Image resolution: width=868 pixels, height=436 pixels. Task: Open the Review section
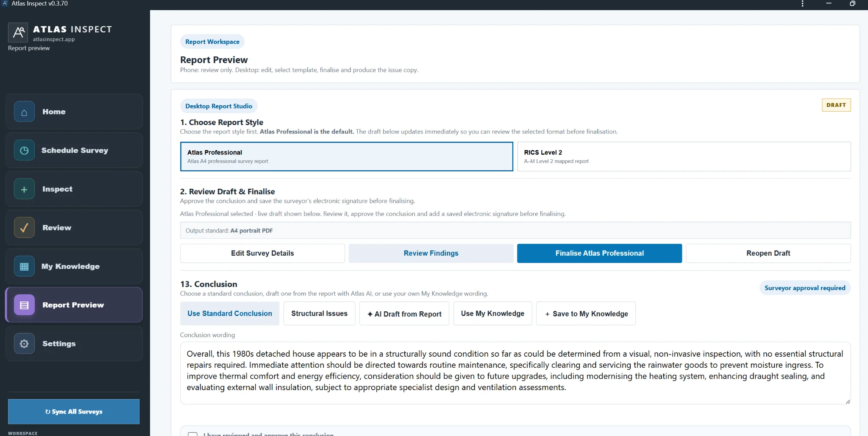74,228
